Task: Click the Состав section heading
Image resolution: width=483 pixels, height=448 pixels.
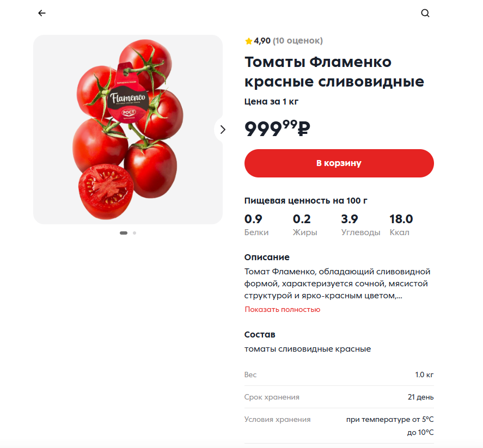Action: pyautogui.click(x=260, y=335)
